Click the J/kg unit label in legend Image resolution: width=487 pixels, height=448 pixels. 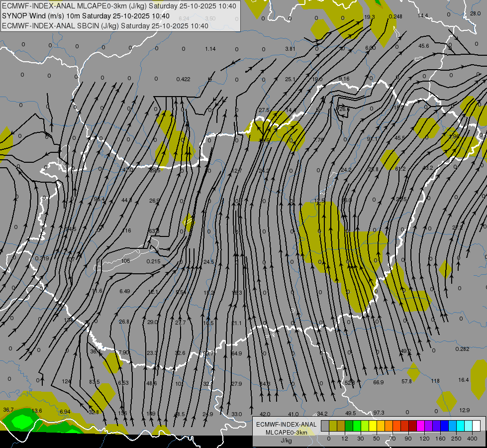tap(287, 441)
